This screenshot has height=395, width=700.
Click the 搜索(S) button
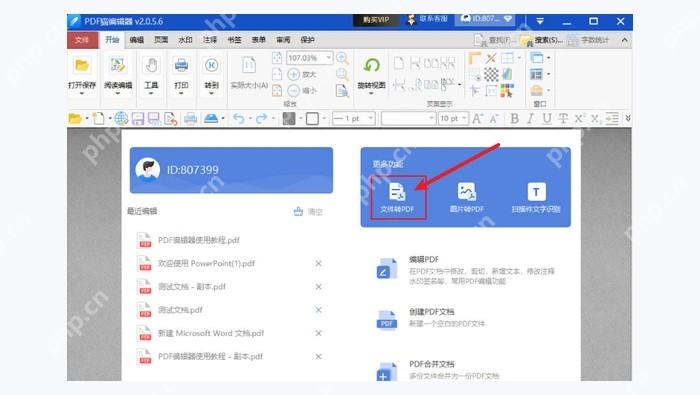(541, 40)
